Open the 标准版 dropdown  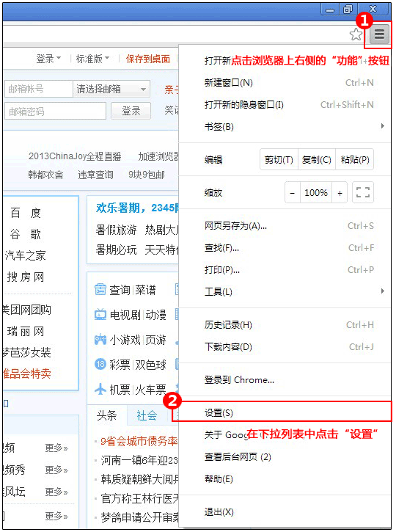click(92, 59)
